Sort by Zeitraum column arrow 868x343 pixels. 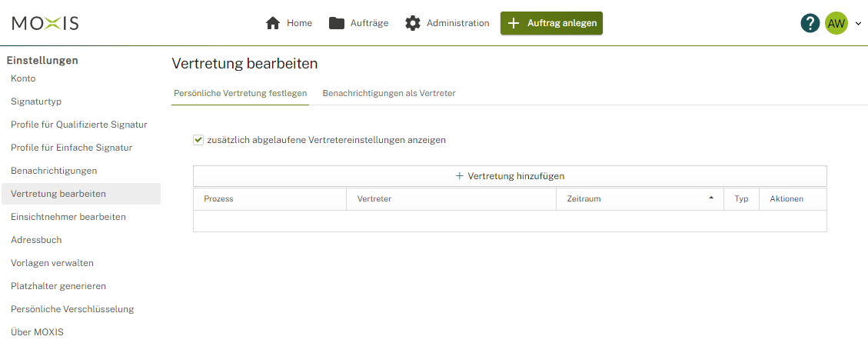711,198
